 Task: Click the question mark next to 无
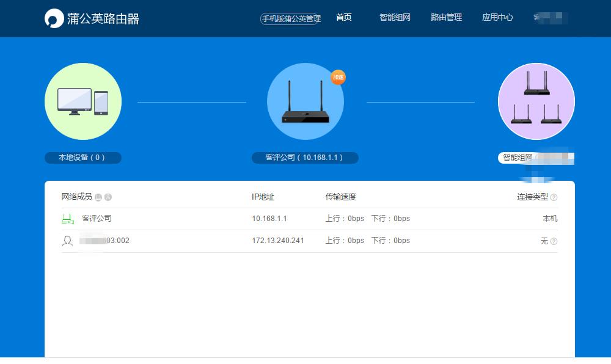[554, 241]
